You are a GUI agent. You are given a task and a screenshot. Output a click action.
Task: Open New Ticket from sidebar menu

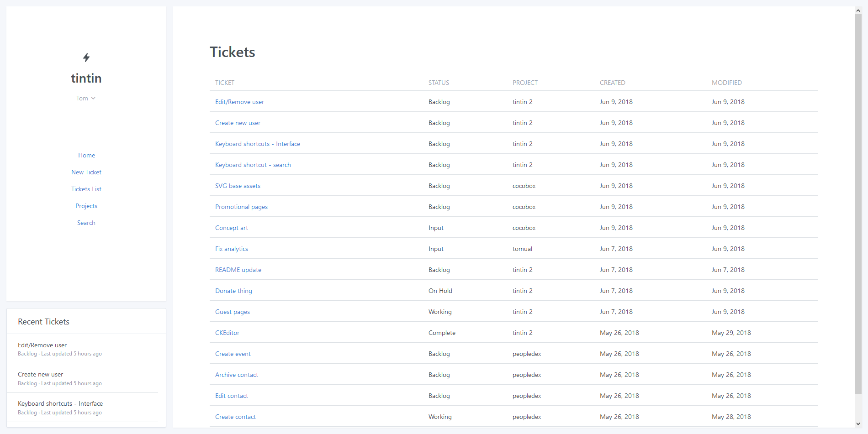pos(86,172)
